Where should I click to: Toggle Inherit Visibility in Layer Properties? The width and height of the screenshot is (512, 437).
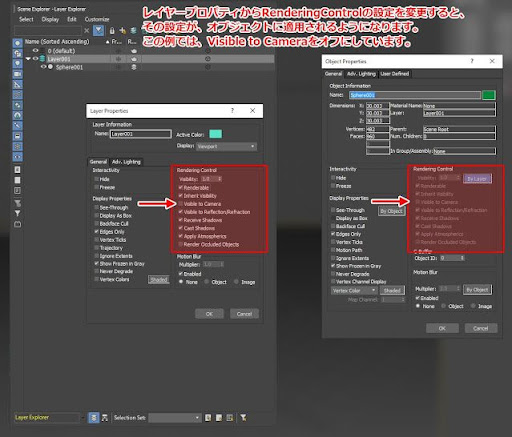coord(181,196)
